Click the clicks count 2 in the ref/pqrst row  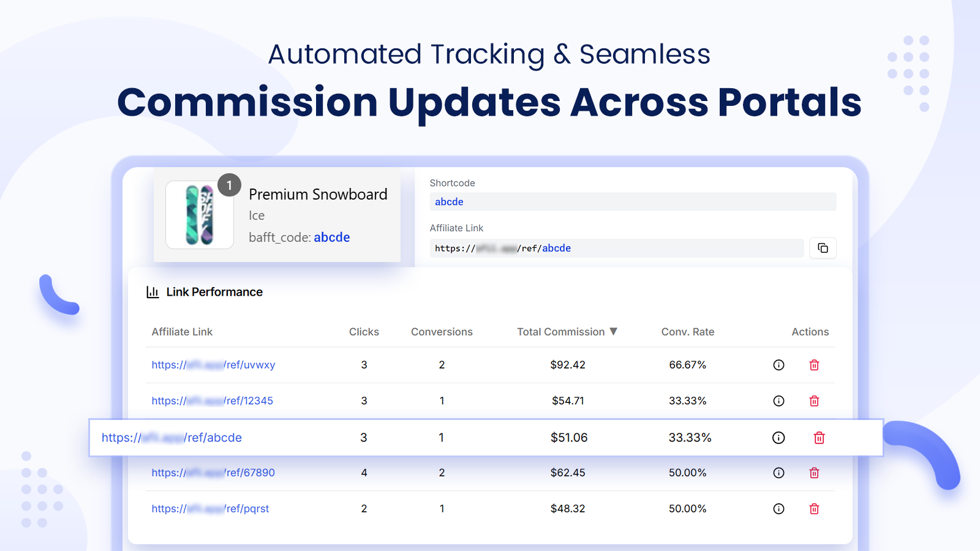364,509
